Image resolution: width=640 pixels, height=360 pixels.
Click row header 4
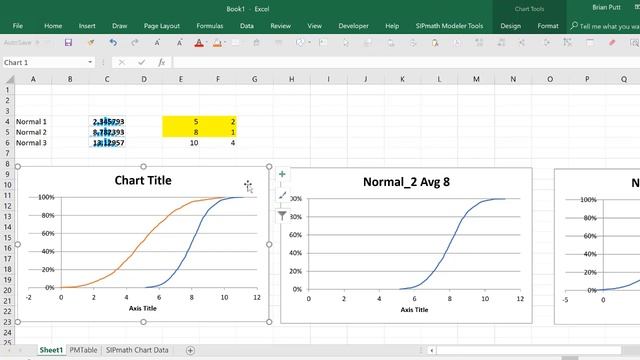point(7,122)
